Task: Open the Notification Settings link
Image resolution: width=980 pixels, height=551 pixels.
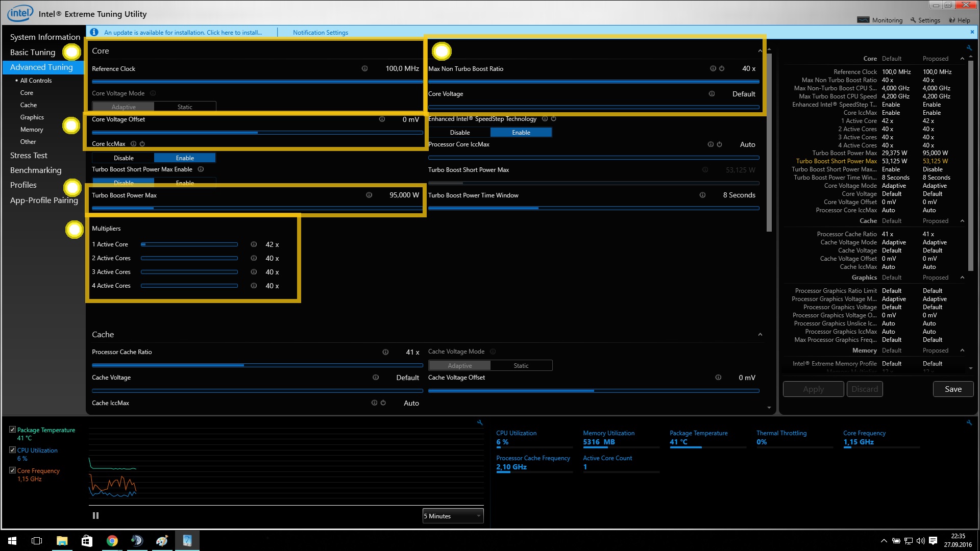Action: [321, 32]
